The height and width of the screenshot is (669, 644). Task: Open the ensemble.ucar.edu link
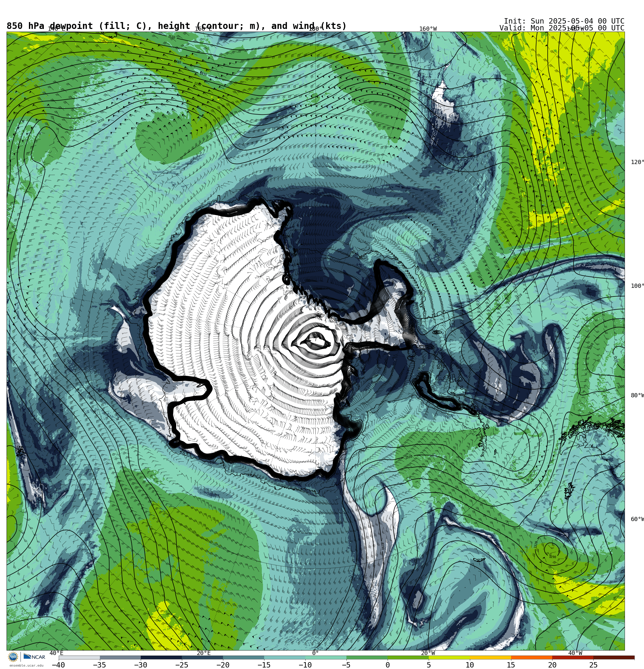pyautogui.click(x=26, y=665)
